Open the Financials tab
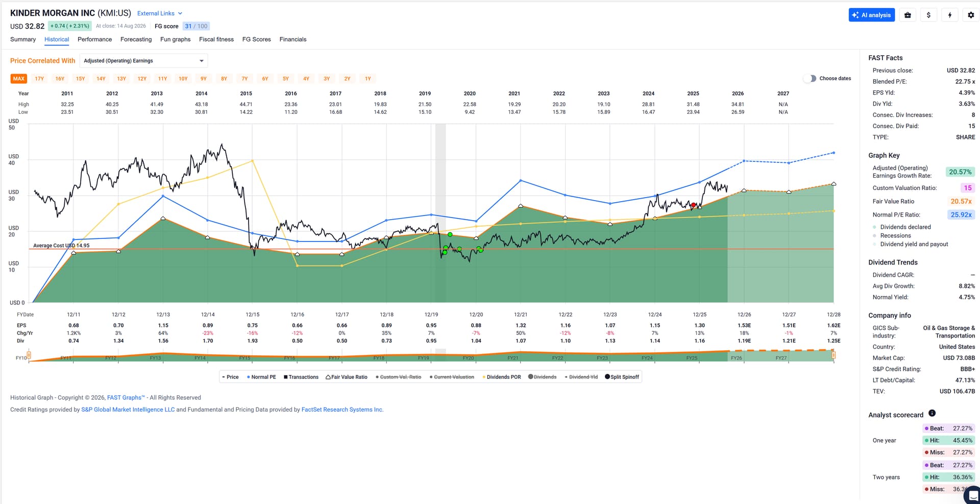This screenshot has width=980, height=504. (x=293, y=39)
